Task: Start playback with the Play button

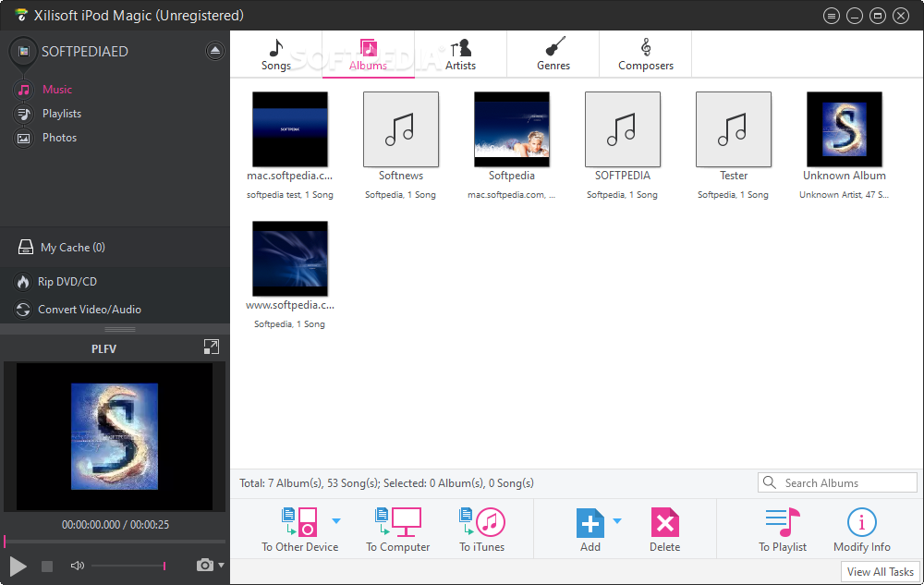Action: click(18, 567)
